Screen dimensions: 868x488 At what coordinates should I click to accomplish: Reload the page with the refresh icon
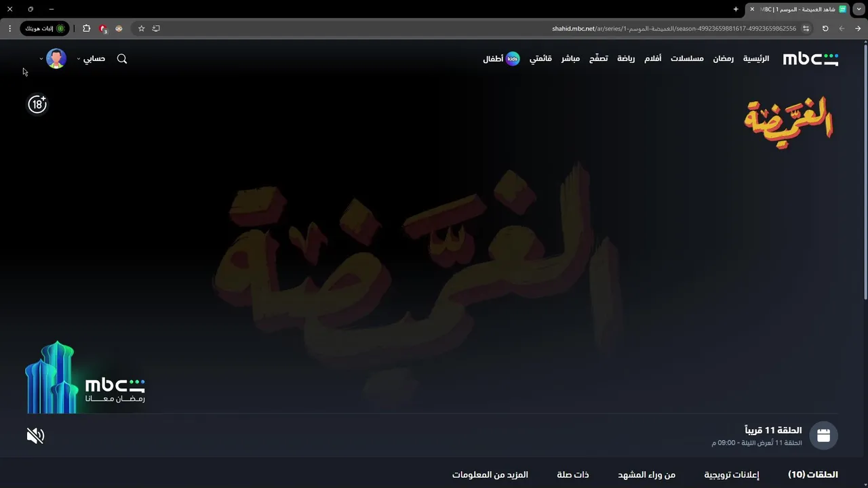(825, 28)
